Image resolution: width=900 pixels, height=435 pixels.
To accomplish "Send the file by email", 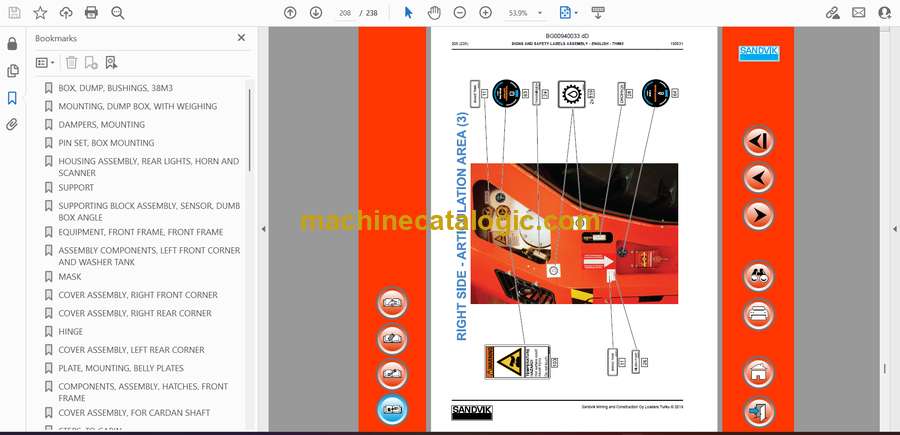I will (x=859, y=13).
